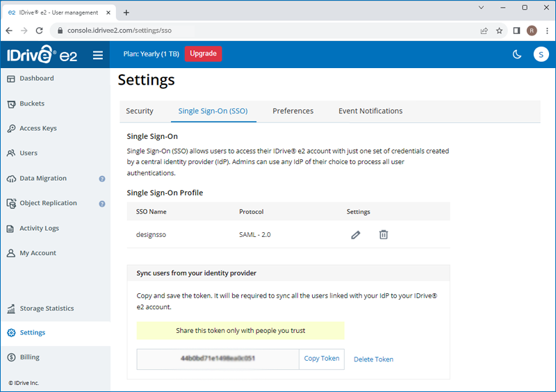The width and height of the screenshot is (556, 392).
Task: Click Data Migration help question icon
Action: 102,179
